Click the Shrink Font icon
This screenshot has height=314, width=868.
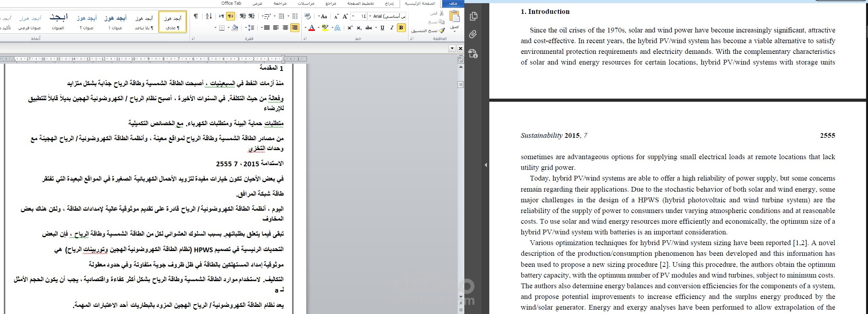coord(336,16)
